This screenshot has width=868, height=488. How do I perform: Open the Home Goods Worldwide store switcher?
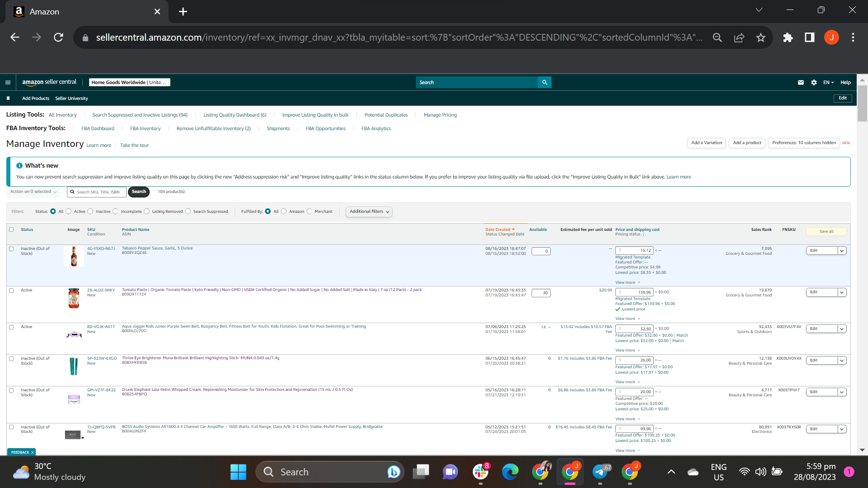tap(130, 82)
